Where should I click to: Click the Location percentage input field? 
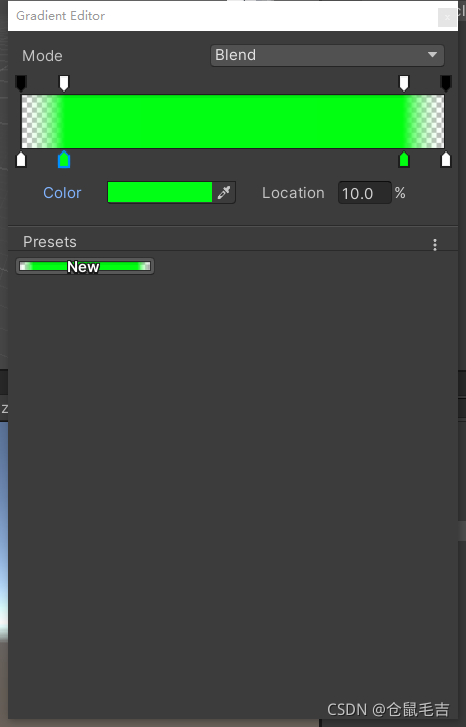pyautogui.click(x=364, y=193)
